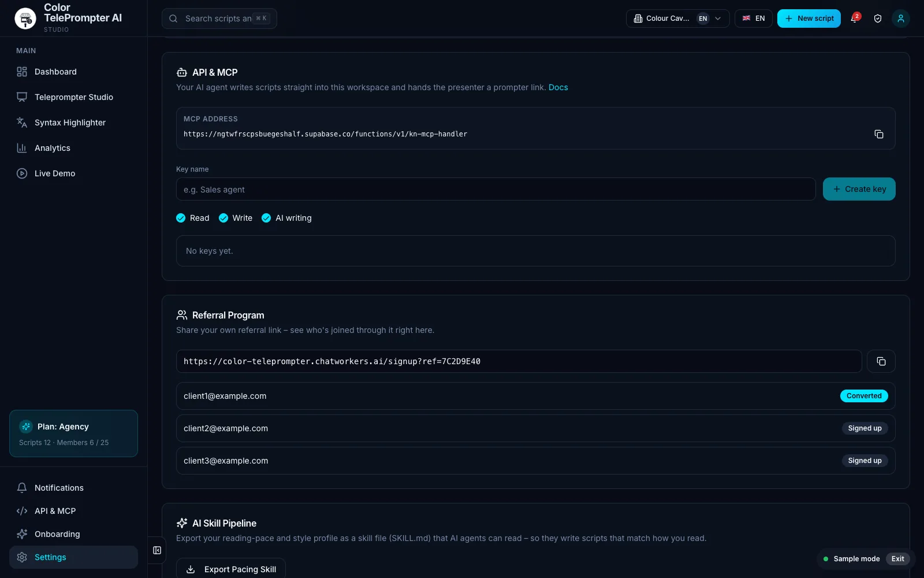Viewport: 924px width, 578px height.
Task: Open API & MCP sidebar item
Action: [73, 511]
